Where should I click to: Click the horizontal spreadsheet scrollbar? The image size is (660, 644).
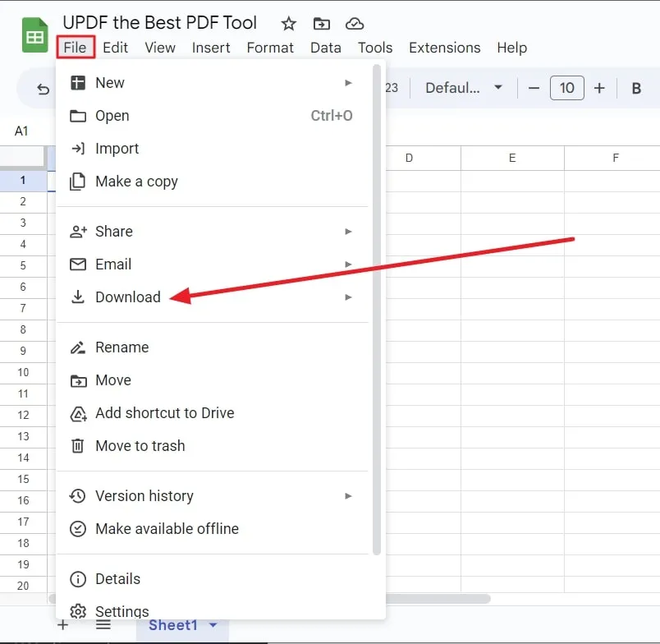[438, 599]
